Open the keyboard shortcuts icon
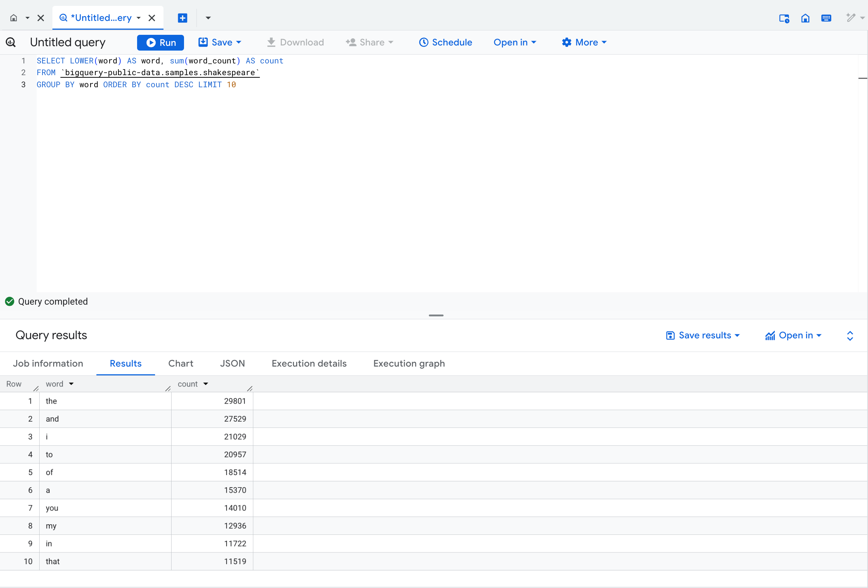This screenshot has width=868, height=588. [826, 18]
